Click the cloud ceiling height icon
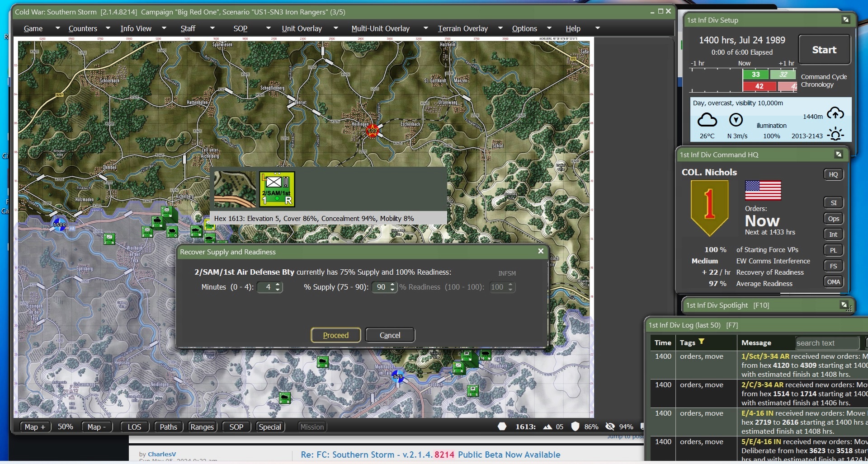This screenshot has height=464, width=868. click(835, 113)
